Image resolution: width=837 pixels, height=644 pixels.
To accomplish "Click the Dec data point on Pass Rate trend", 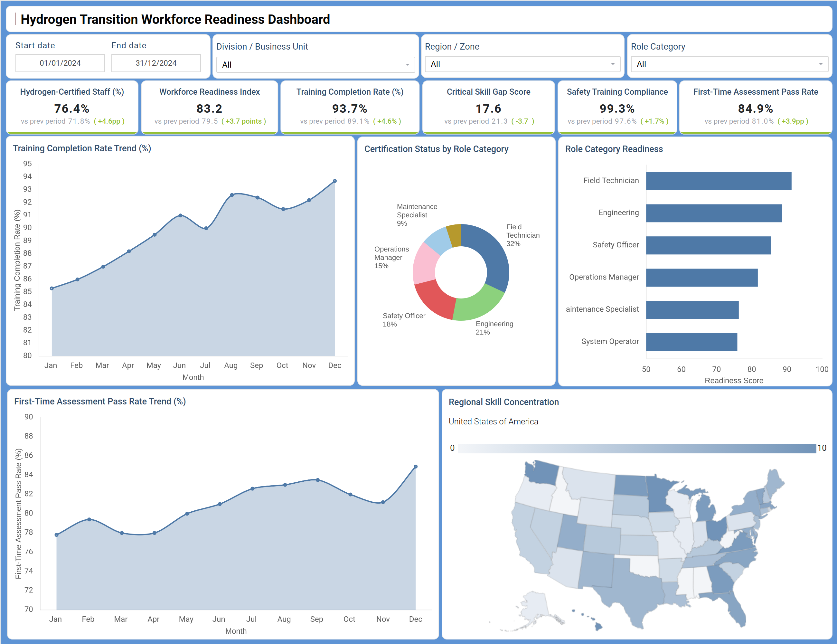I will pos(415,467).
